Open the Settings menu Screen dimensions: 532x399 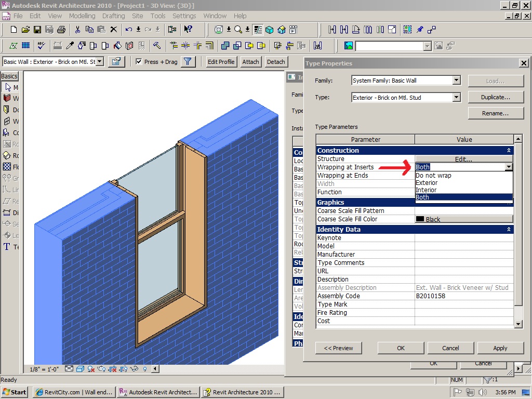coord(184,16)
